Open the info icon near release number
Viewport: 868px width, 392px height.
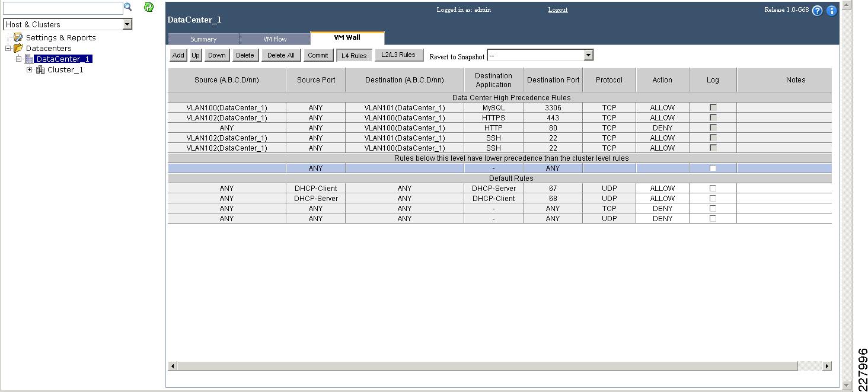[x=831, y=11]
